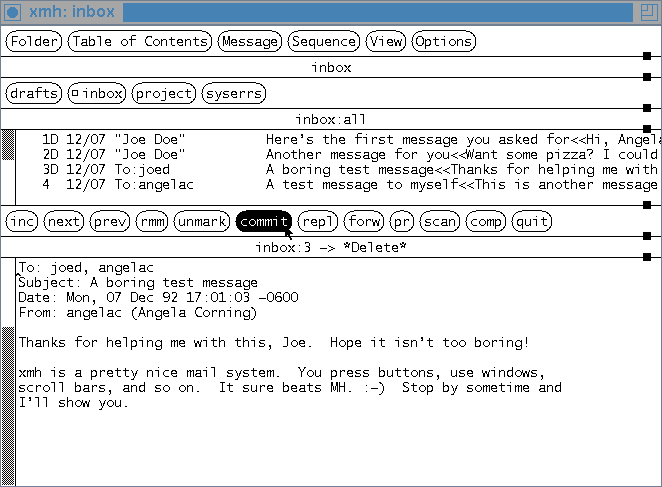Forward message with forw button
Screen dimensions: 662x487
(x=364, y=221)
